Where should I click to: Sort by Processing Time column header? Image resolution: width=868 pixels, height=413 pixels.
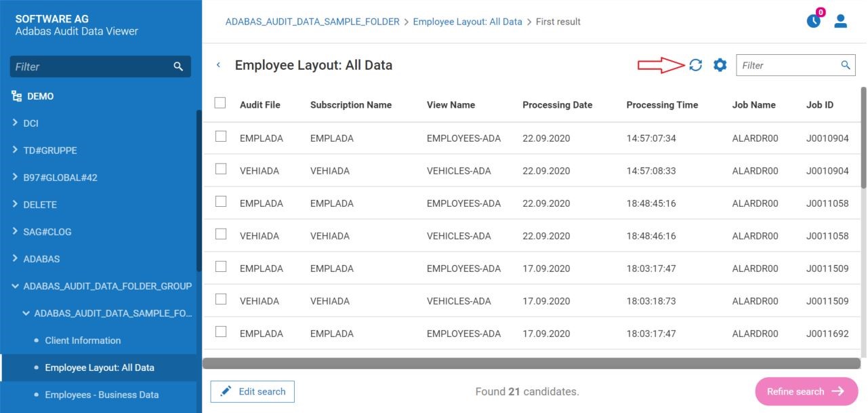[x=662, y=105]
